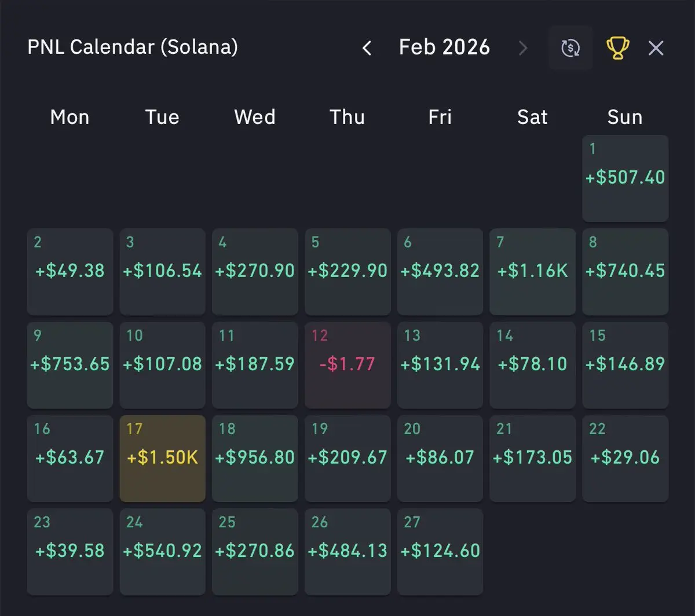Close the PNL Calendar panel
This screenshot has height=616, width=695.
point(656,48)
